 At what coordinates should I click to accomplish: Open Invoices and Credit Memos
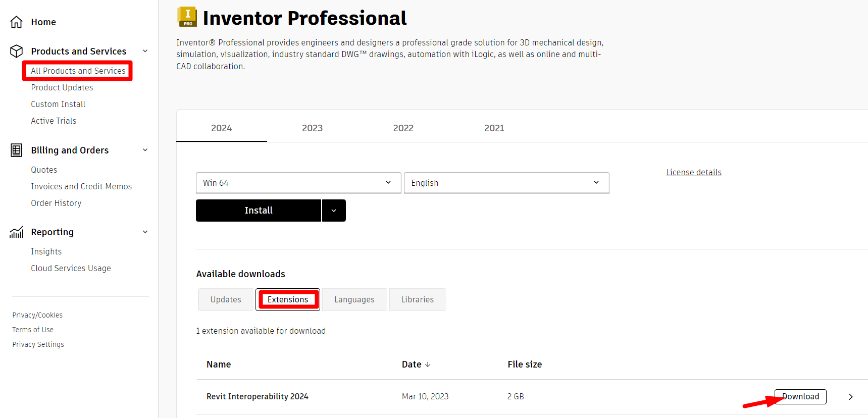point(81,186)
